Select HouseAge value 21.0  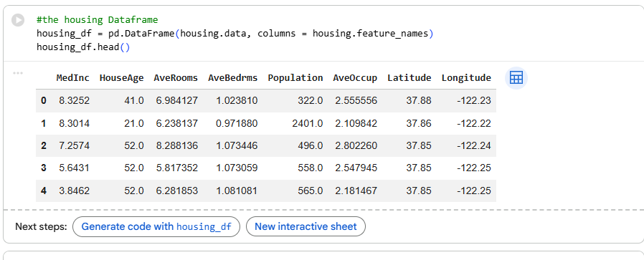pos(134,123)
